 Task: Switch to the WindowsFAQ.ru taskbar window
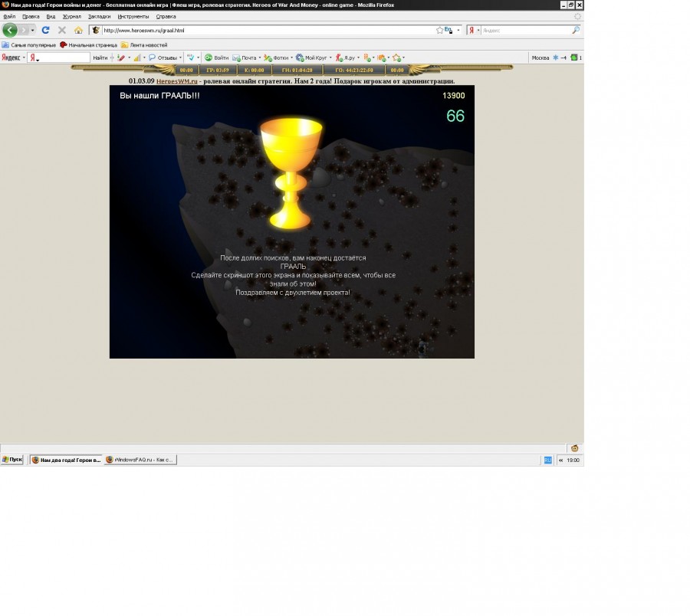(x=140, y=460)
